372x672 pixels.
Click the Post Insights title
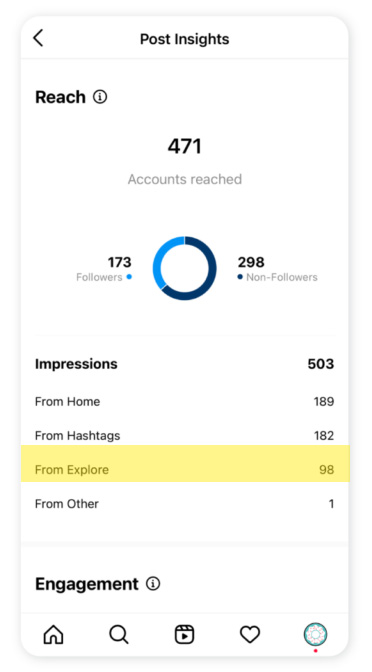click(185, 39)
